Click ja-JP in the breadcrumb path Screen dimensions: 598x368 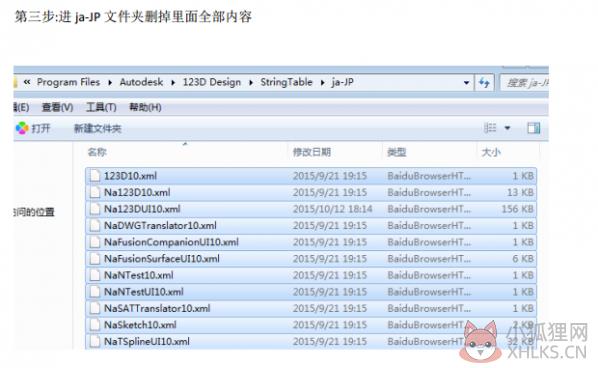[x=342, y=82]
